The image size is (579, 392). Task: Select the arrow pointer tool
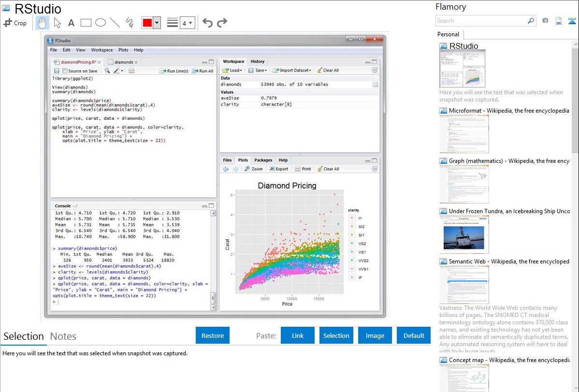[57, 23]
